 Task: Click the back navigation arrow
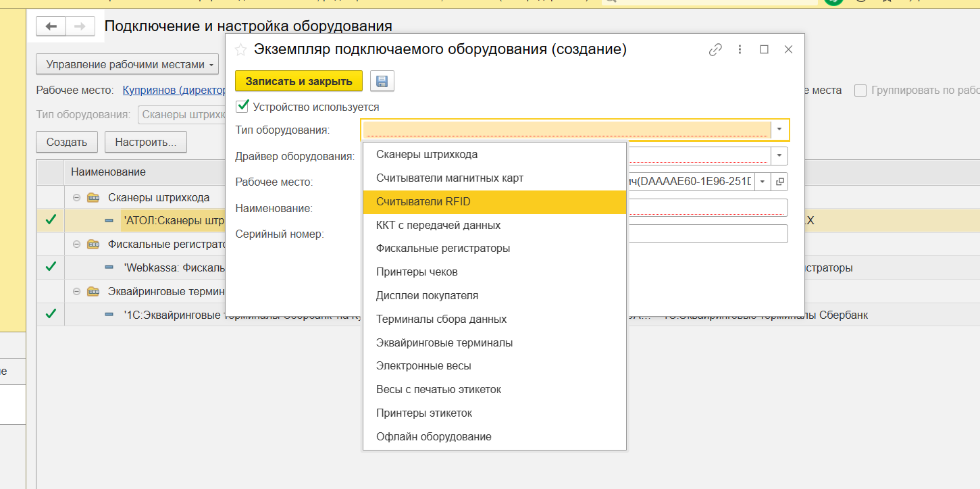coord(51,26)
